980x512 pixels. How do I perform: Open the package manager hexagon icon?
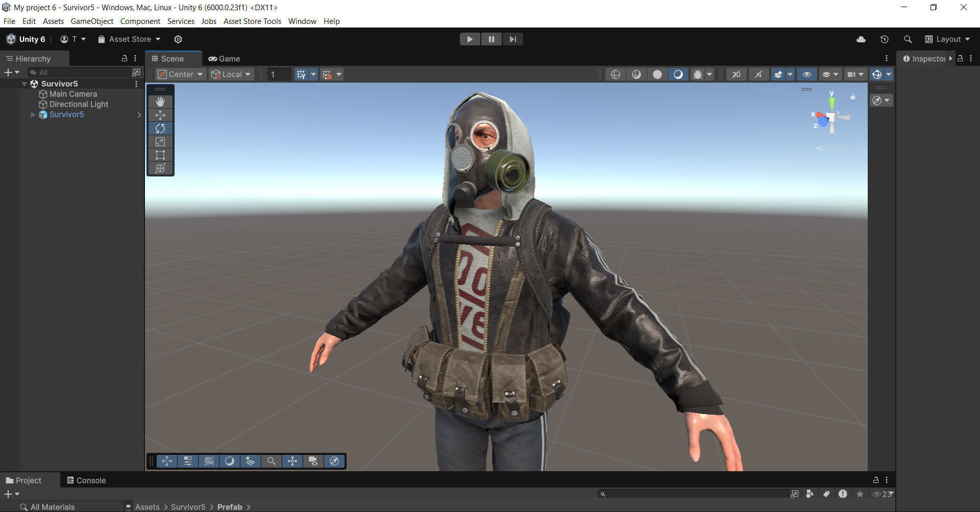click(x=178, y=39)
